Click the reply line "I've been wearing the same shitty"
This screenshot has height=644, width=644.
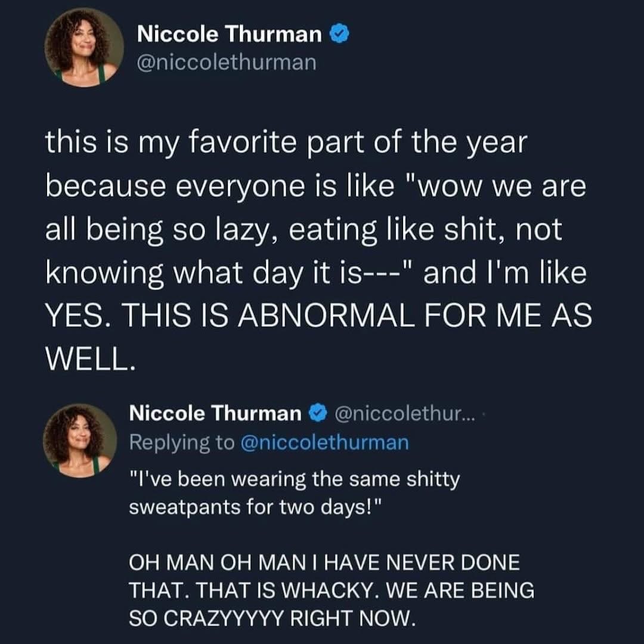click(x=295, y=479)
